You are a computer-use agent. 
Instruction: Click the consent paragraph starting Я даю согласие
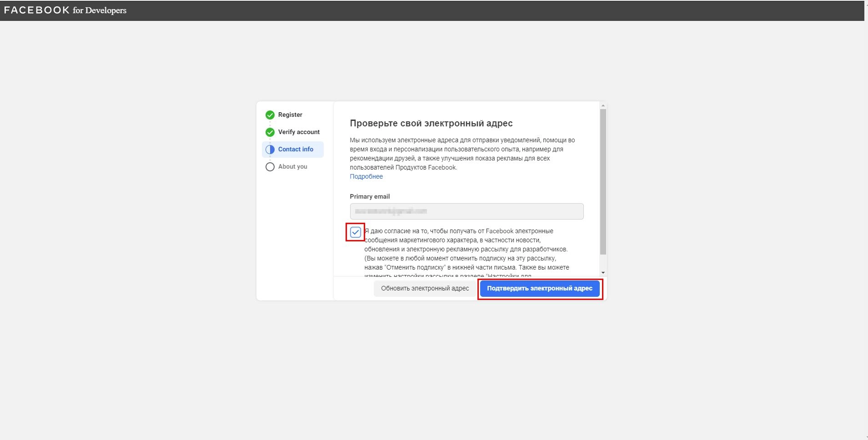[x=467, y=253]
